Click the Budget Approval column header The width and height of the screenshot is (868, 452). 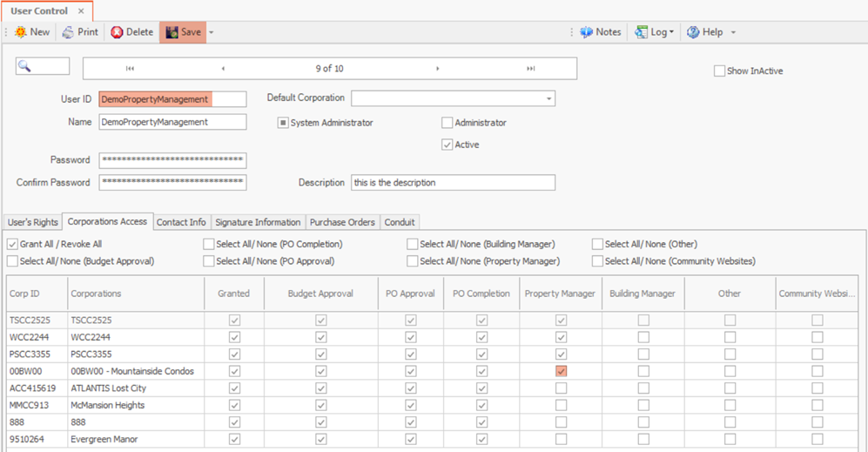pos(320,293)
